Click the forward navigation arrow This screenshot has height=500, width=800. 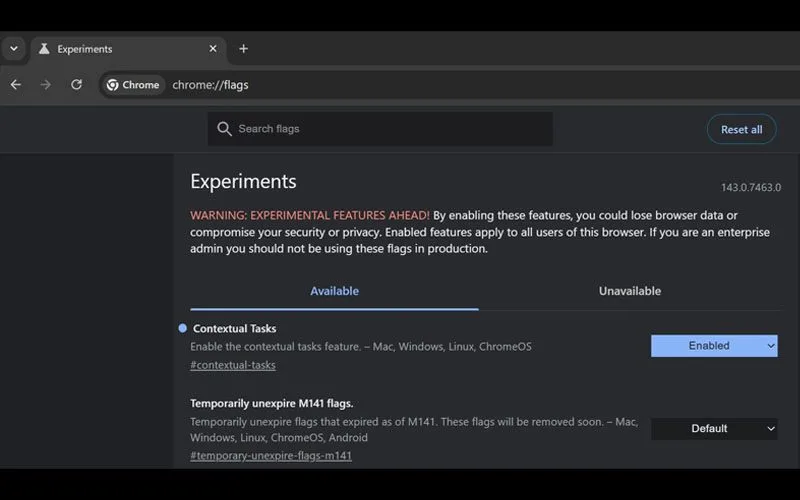pyautogui.click(x=45, y=85)
